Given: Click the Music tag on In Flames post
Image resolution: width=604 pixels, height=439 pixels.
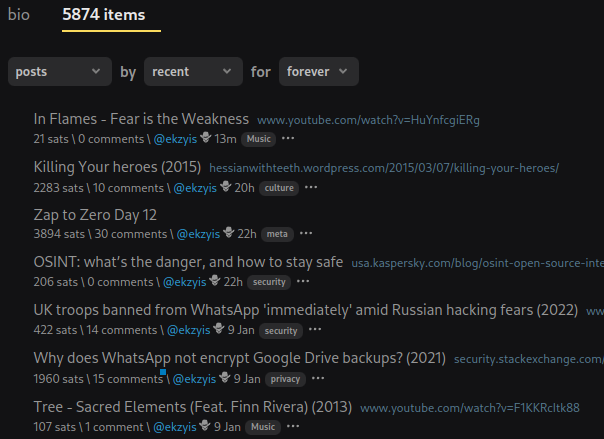Looking at the screenshot, I should coord(260,139).
